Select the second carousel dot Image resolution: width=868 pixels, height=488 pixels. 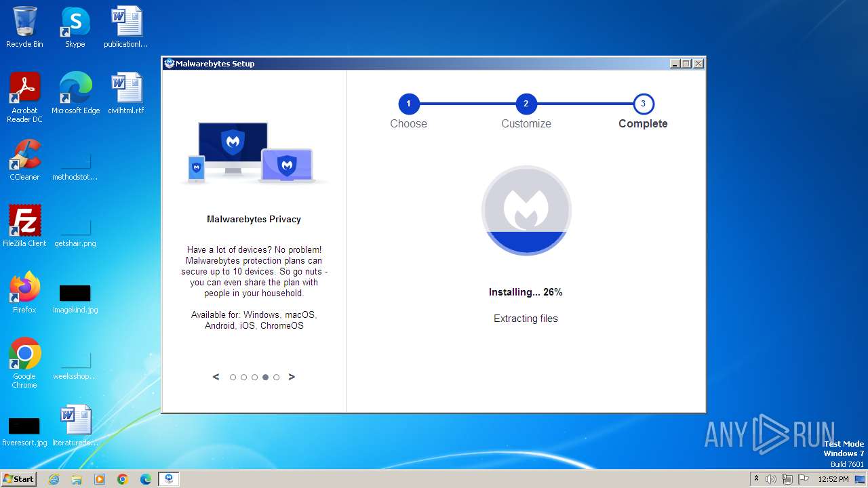[x=243, y=378]
